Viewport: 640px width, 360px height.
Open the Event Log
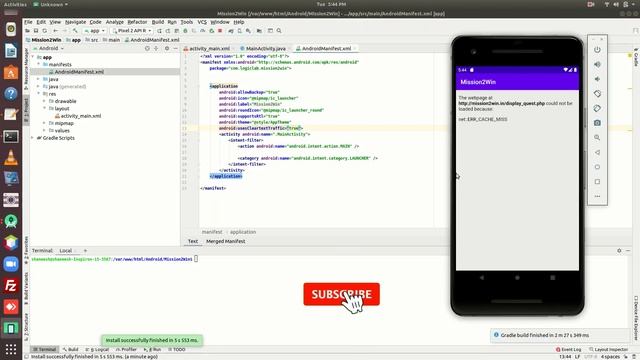(x=569, y=349)
